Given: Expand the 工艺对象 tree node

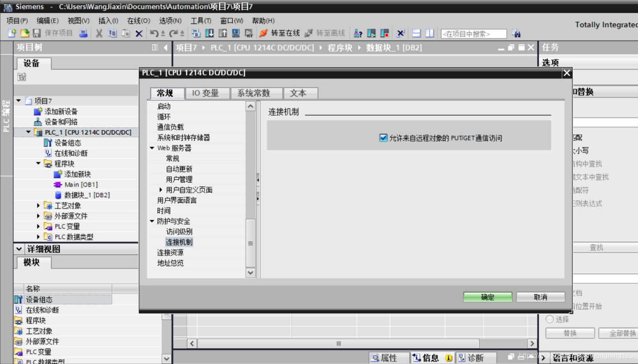Looking at the screenshot, I should coord(37,205).
